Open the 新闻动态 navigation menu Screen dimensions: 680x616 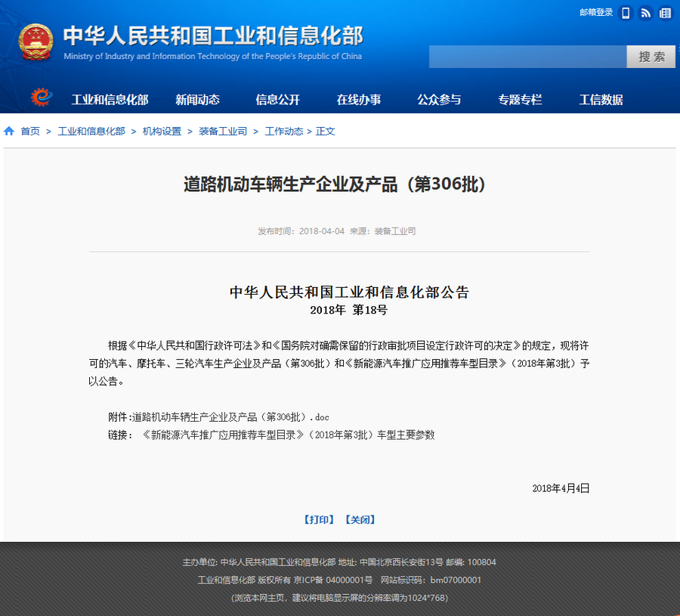click(197, 100)
